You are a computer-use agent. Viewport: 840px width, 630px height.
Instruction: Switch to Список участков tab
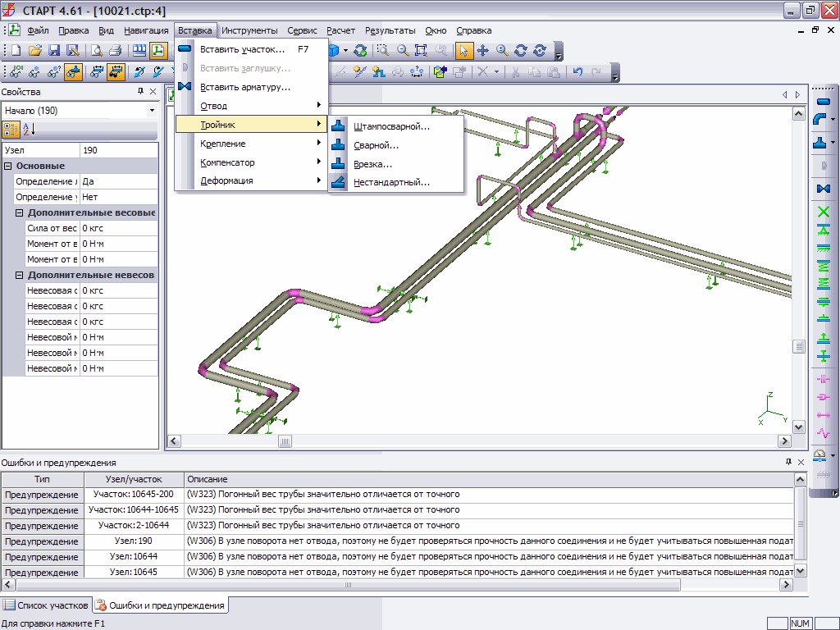[x=45, y=605]
